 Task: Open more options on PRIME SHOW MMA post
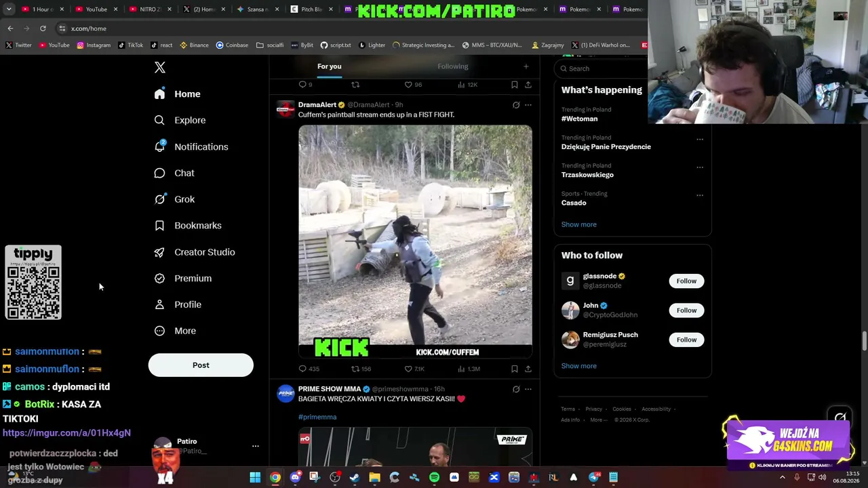[x=528, y=389]
